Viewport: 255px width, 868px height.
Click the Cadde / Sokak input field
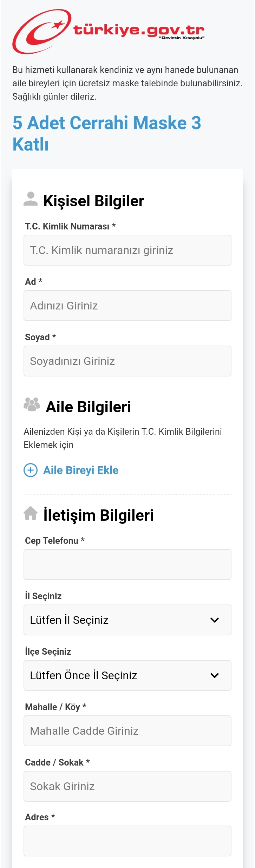point(127,786)
